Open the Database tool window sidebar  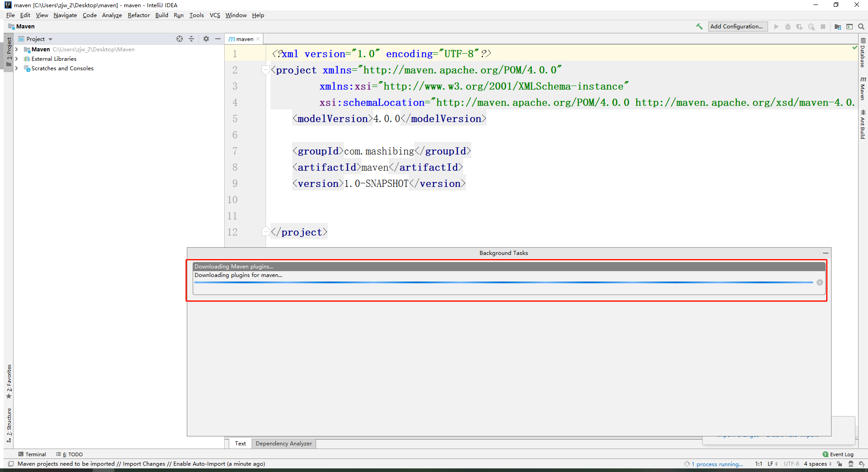click(863, 53)
